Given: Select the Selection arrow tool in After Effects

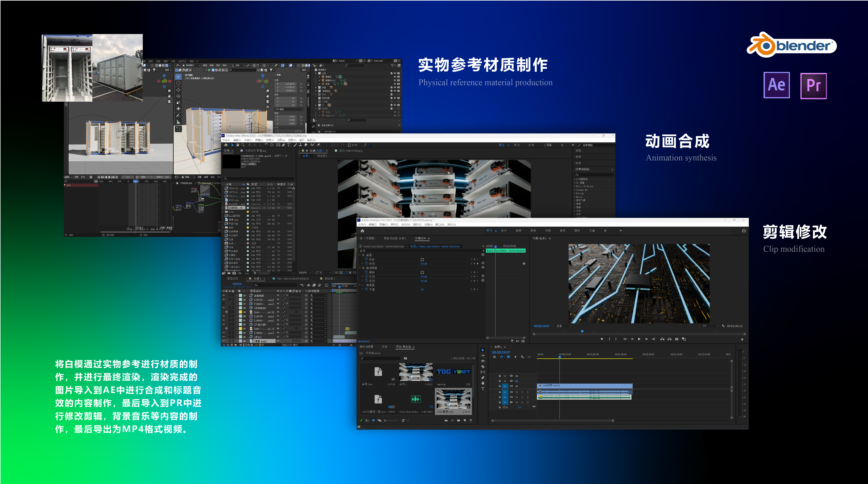Looking at the screenshot, I should (x=233, y=145).
